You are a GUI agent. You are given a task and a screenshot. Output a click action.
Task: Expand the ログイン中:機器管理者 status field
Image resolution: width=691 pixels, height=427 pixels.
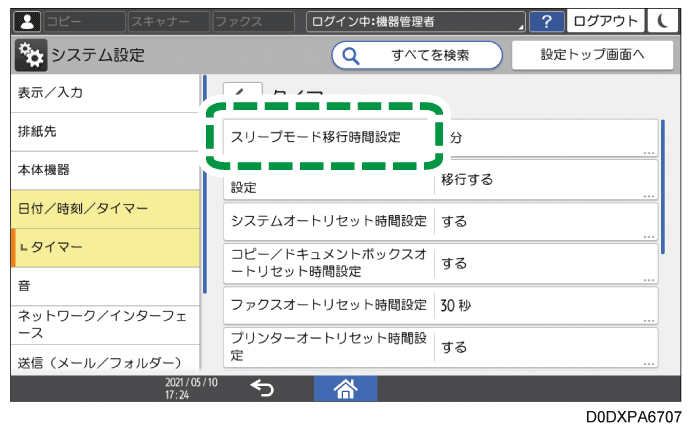pyautogui.click(x=416, y=21)
